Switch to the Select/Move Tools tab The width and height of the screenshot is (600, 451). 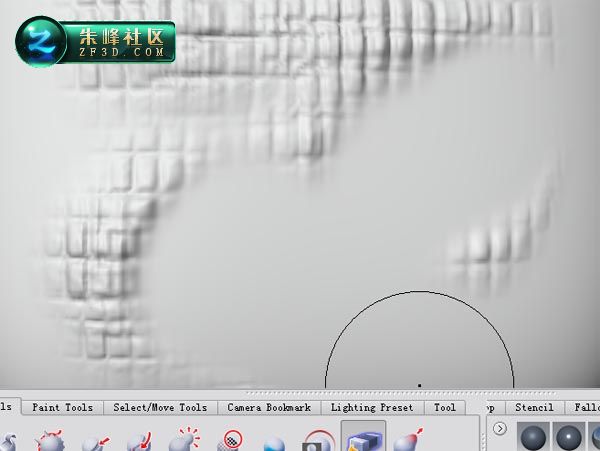click(x=160, y=408)
